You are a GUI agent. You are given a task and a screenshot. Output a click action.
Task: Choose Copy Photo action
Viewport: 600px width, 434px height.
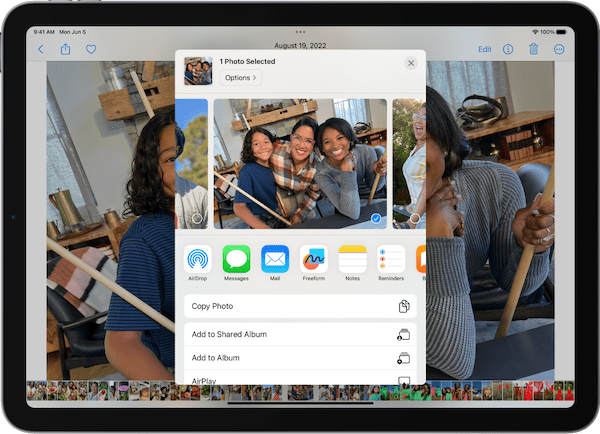tap(300, 306)
